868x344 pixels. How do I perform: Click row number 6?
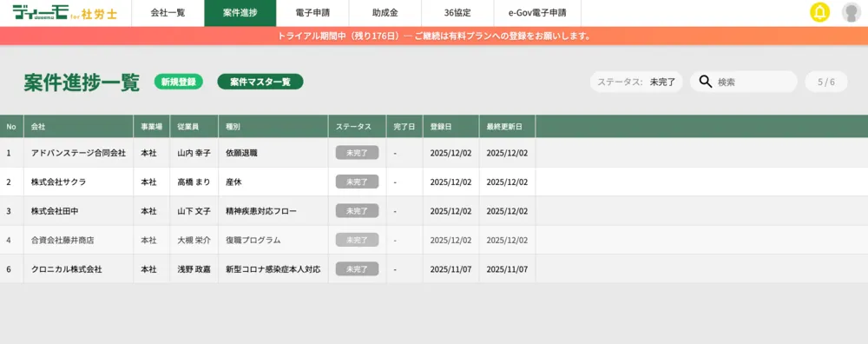point(9,269)
